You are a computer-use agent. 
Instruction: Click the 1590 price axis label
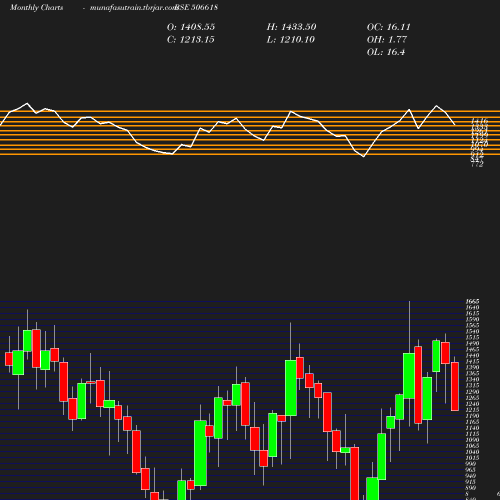pos(473,319)
